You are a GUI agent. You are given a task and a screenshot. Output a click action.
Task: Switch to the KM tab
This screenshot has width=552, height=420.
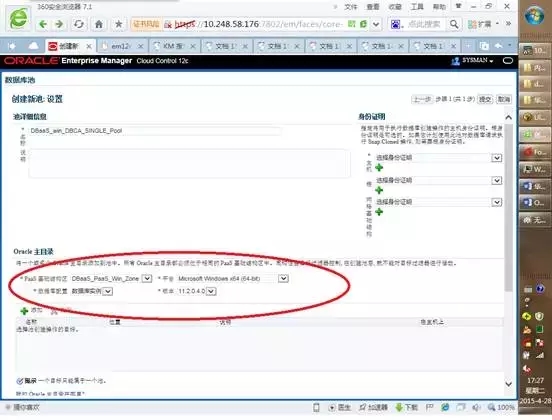coord(173,46)
